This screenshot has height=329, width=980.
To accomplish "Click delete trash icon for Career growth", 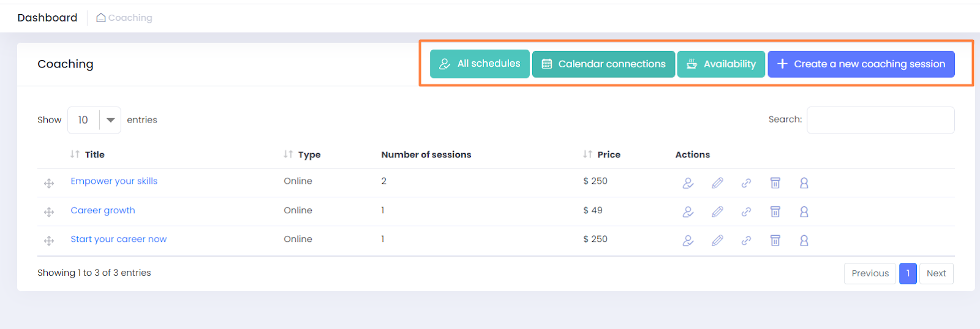I will [775, 211].
